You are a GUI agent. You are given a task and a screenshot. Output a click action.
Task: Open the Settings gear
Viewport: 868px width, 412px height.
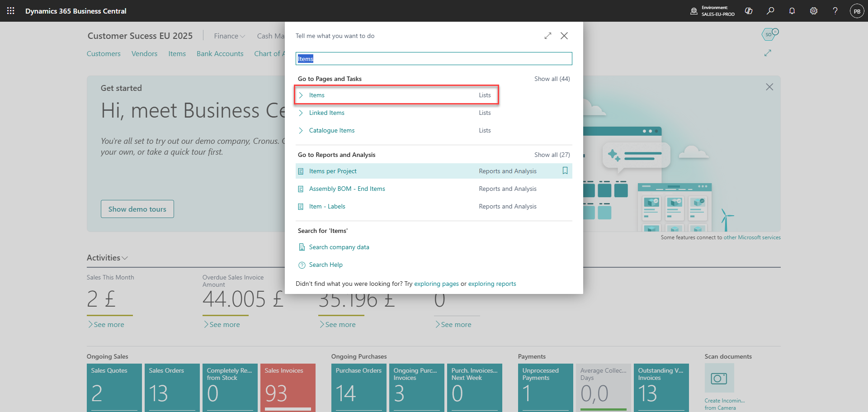tap(814, 11)
